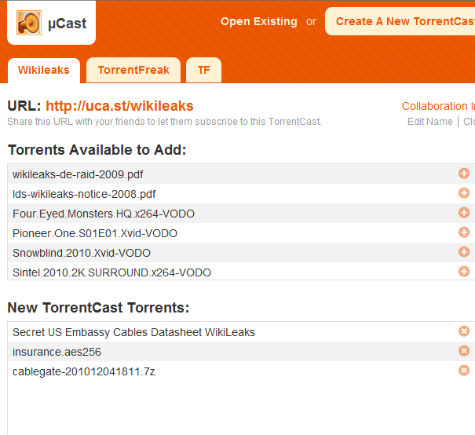Click the µCast title text
The height and width of the screenshot is (435, 475).
pyautogui.click(x=67, y=23)
